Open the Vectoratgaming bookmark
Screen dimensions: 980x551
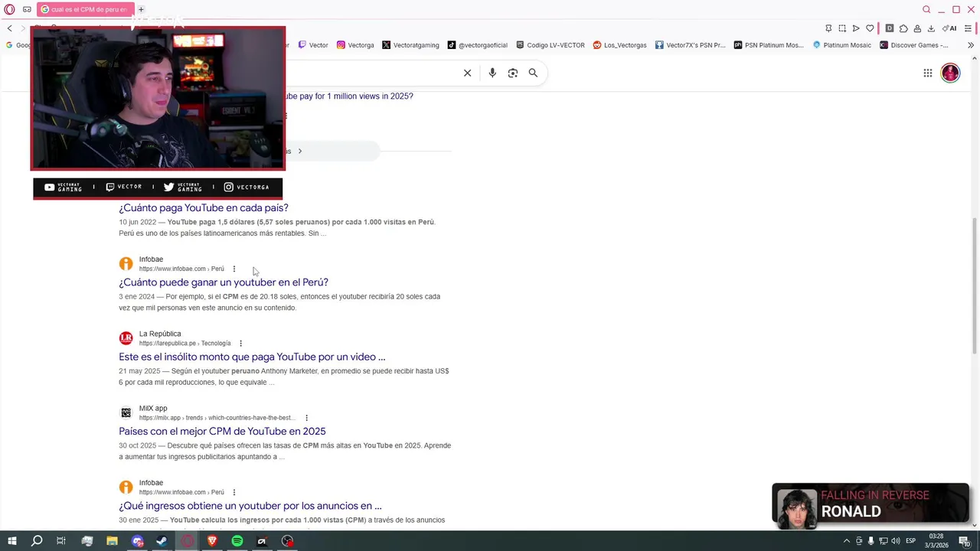click(410, 45)
